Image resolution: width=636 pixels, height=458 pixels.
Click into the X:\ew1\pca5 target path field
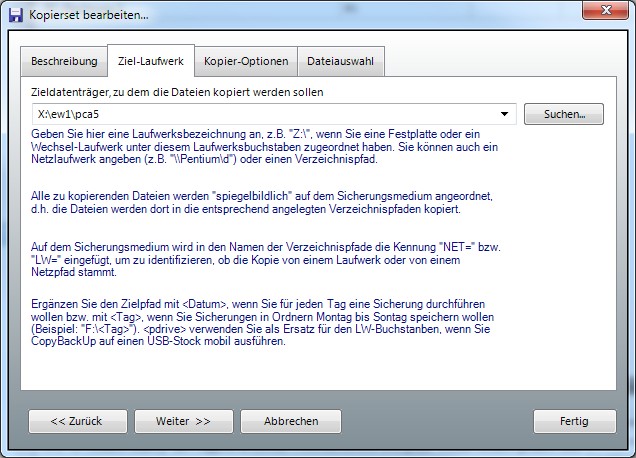(265, 115)
